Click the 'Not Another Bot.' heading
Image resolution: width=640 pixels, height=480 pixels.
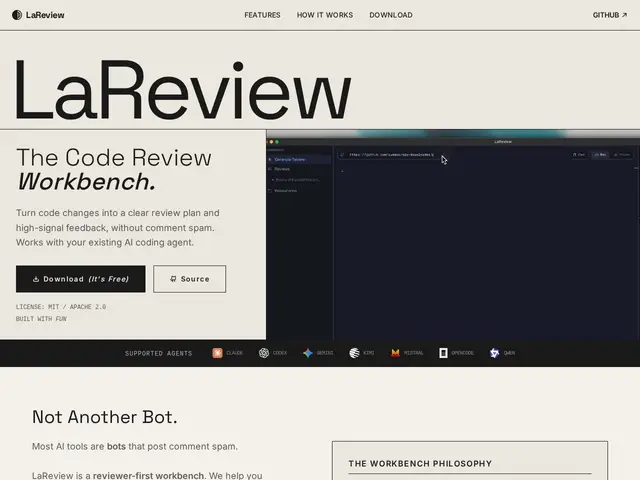tap(105, 417)
